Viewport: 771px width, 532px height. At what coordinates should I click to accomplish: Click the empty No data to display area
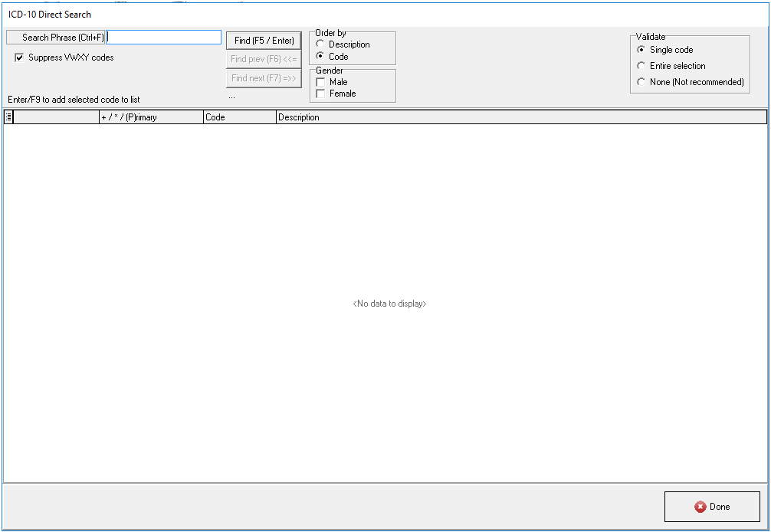click(x=389, y=304)
